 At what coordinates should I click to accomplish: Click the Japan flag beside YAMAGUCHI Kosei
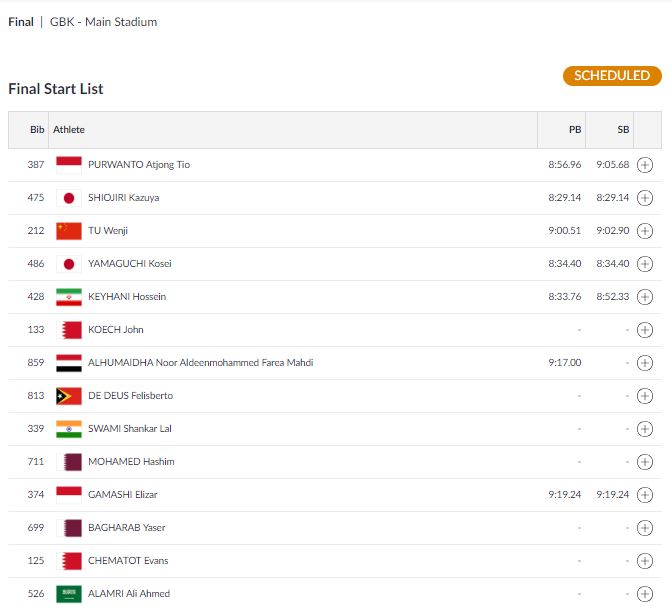pyautogui.click(x=69, y=264)
